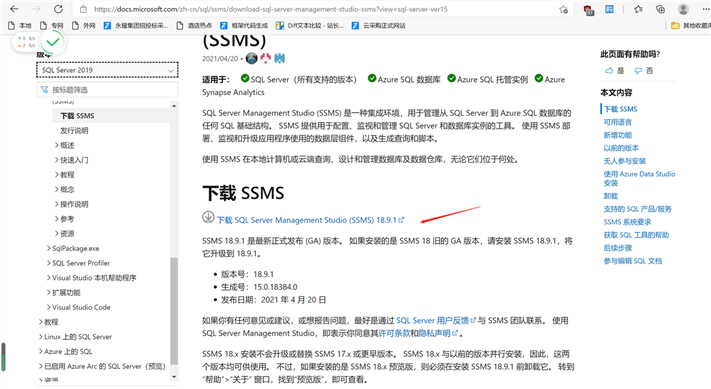Screen dimensions: 711x389
Task: Add this page to favorites via star-plus icon
Action: tap(563, 10)
